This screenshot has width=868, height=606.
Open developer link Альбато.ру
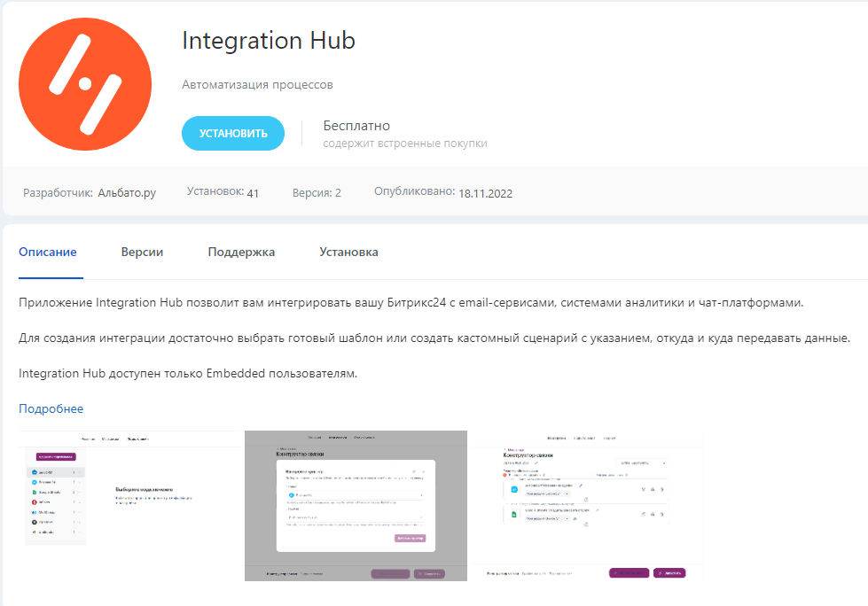point(127,193)
